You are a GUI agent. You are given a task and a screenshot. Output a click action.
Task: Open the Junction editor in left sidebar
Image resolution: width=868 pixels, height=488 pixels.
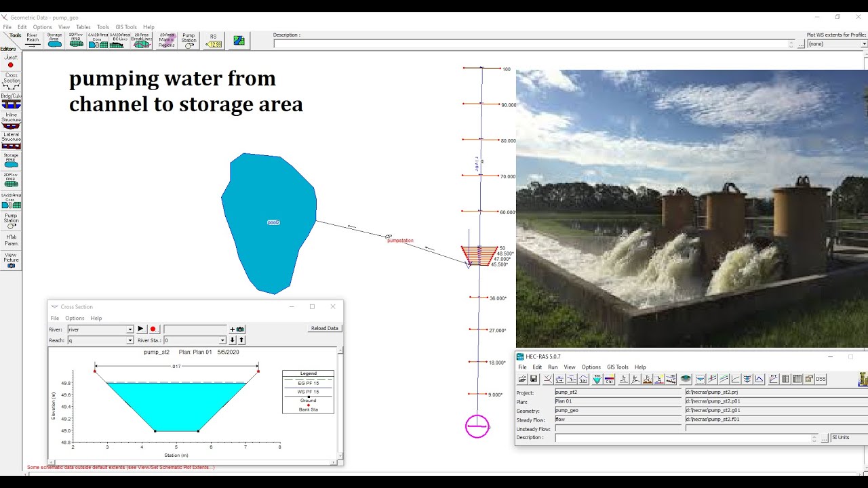(11, 61)
